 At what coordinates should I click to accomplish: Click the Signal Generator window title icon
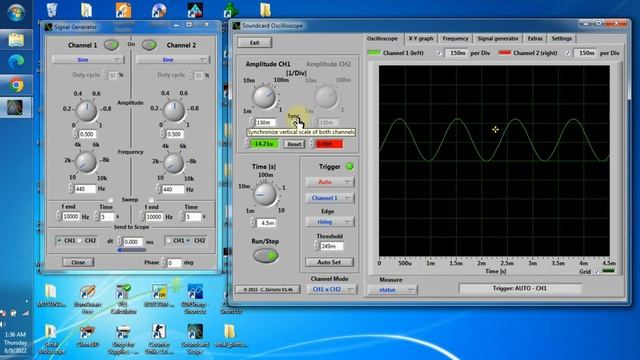pyautogui.click(x=49, y=27)
